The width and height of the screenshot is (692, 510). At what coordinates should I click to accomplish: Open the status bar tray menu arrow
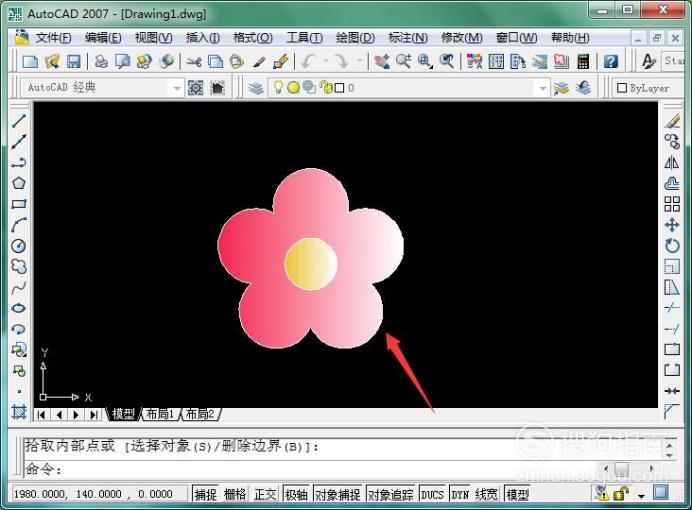tap(641, 495)
